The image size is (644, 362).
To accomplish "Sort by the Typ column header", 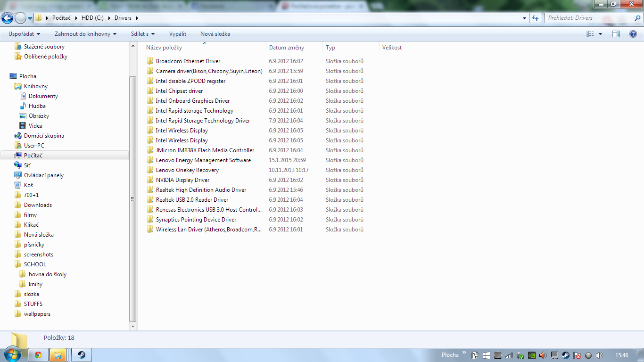I will pos(351,48).
